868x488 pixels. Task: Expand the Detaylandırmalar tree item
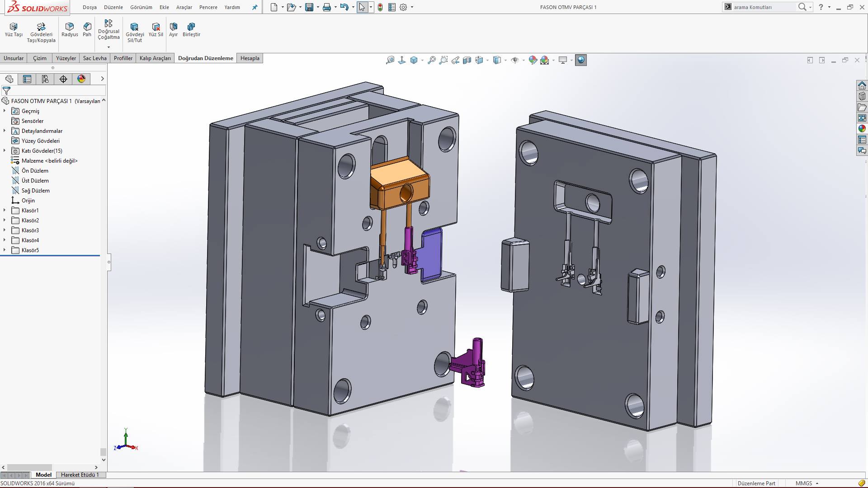click(5, 131)
